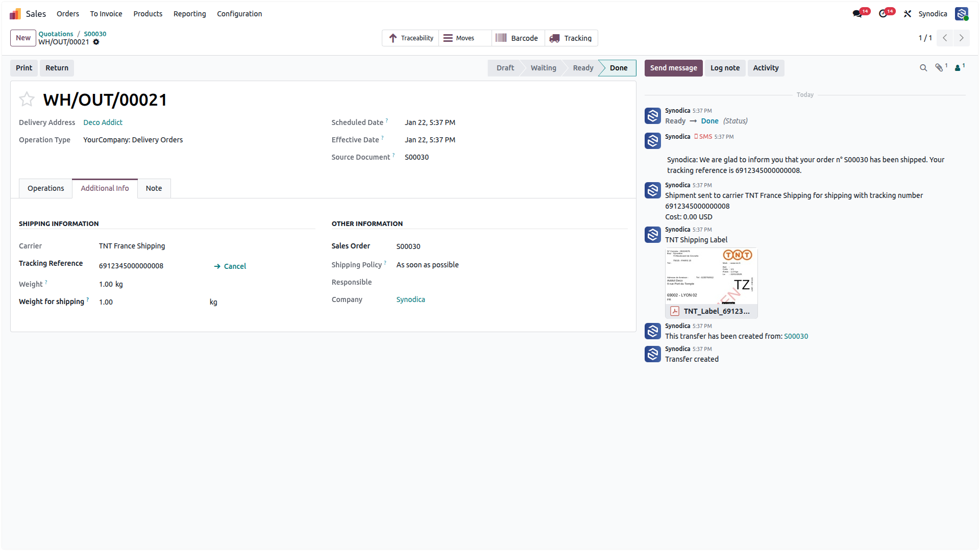This screenshot has width=980, height=551.
Task: Go to S00030 breadcrumb link
Action: click(x=95, y=34)
